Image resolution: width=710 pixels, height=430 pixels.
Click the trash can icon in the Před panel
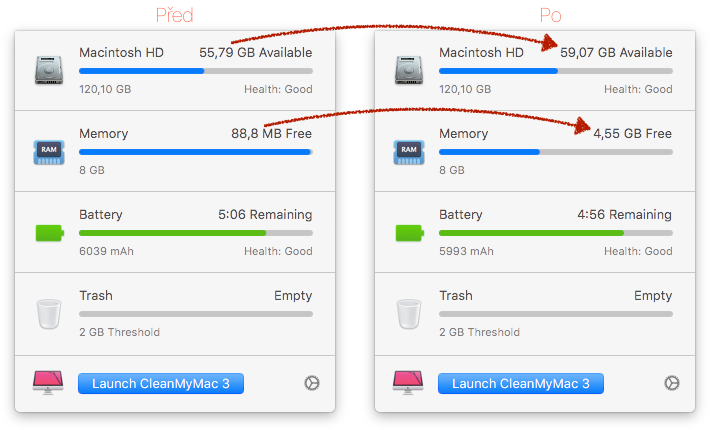[x=49, y=314]
